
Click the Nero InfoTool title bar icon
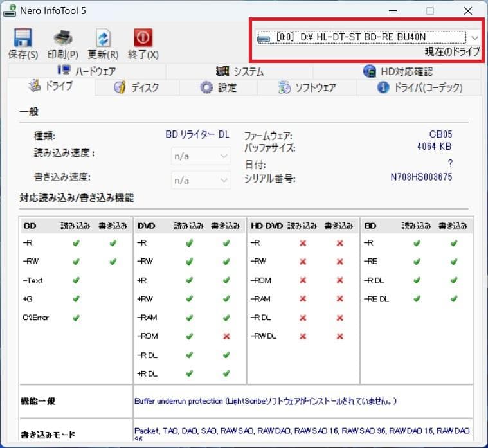coord(10,10)
